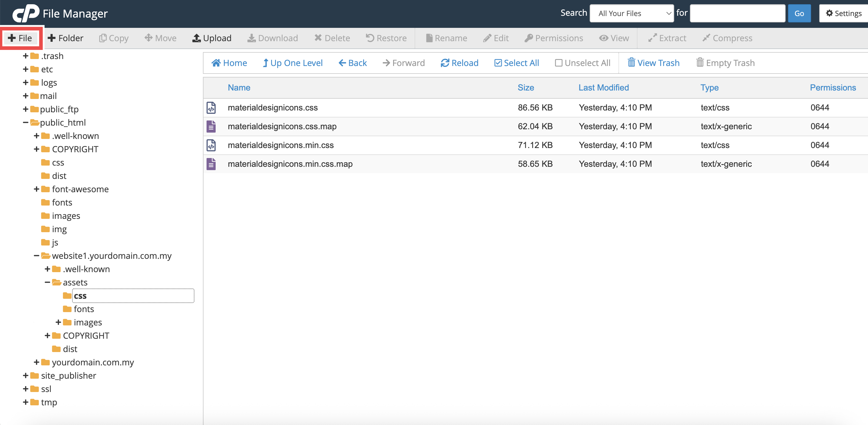Click the file icon of materialdesignicons.min.css
This screenshot has height=425, width=868.
211,145
